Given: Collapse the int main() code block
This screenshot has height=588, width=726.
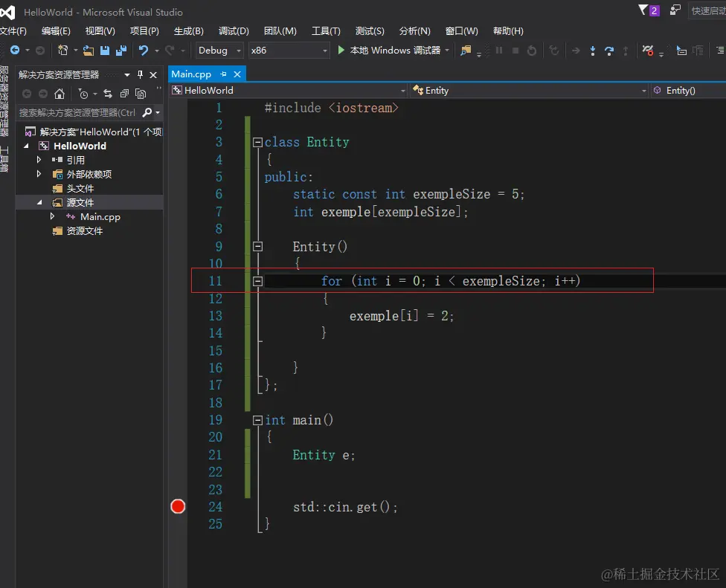Looking at the screenshot, I should [257, 420].
